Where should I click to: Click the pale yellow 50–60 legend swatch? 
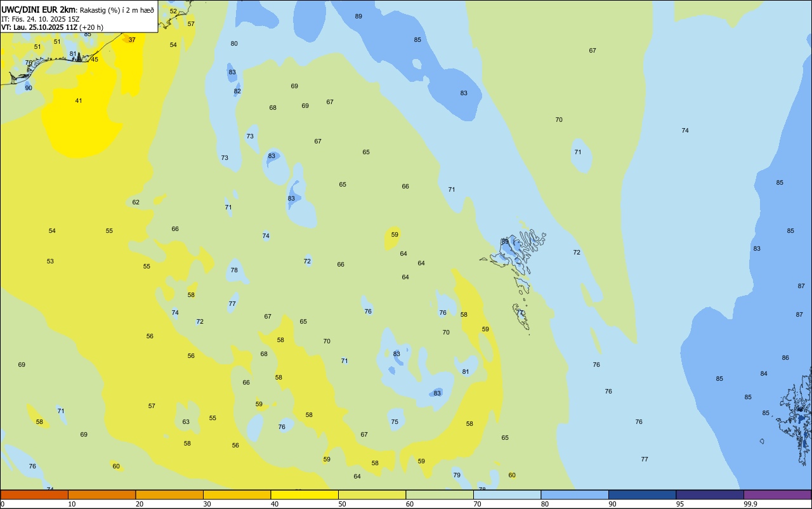pyautogui.click(x=372, y=494)
